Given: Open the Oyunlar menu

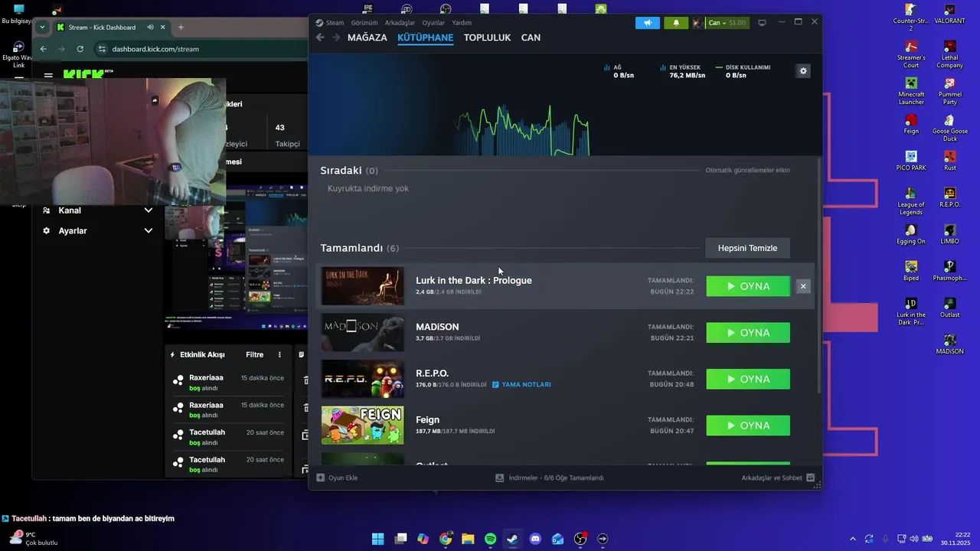Looking at the screenshot, I should tap(433, 23).
